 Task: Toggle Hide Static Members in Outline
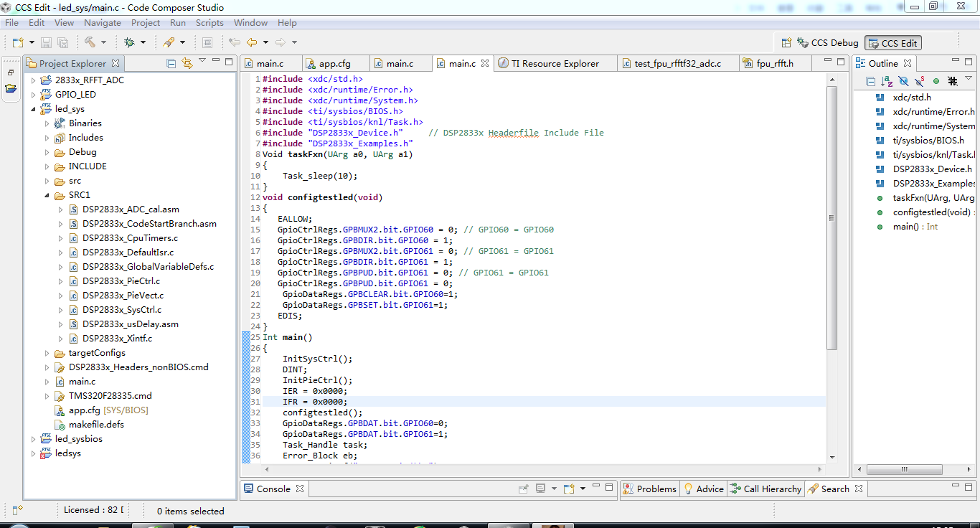click(920, 81)
